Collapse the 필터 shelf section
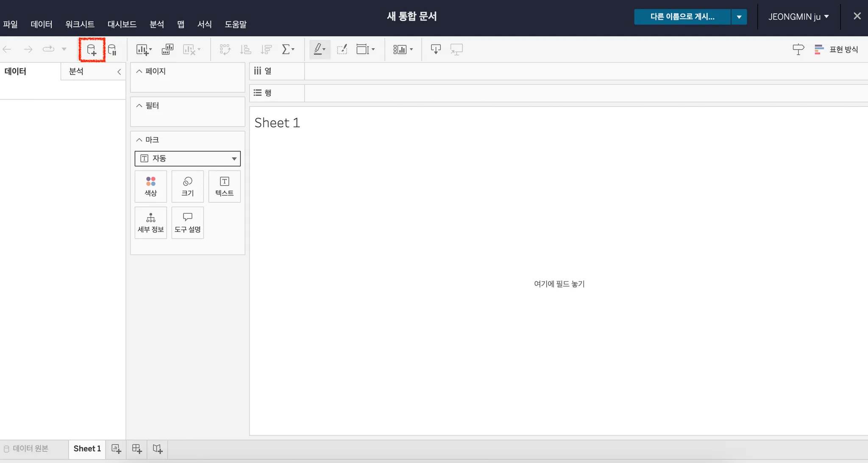Viewport: 868px width, 463px height. coord(139,106)
